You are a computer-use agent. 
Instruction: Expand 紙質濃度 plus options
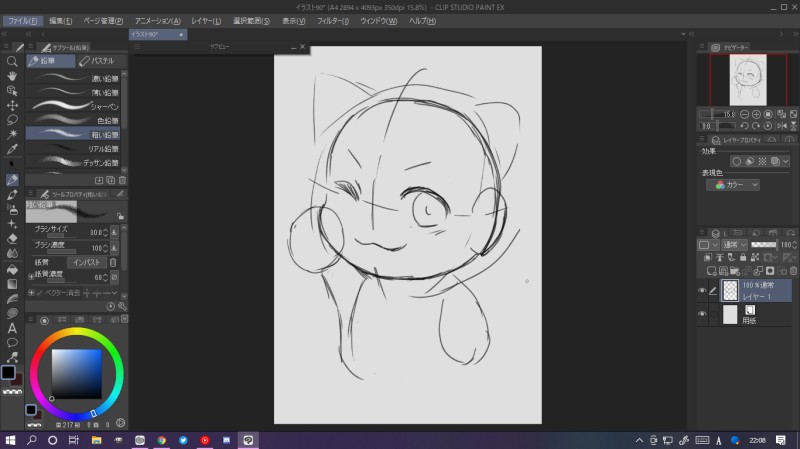(x=31, y=277)
